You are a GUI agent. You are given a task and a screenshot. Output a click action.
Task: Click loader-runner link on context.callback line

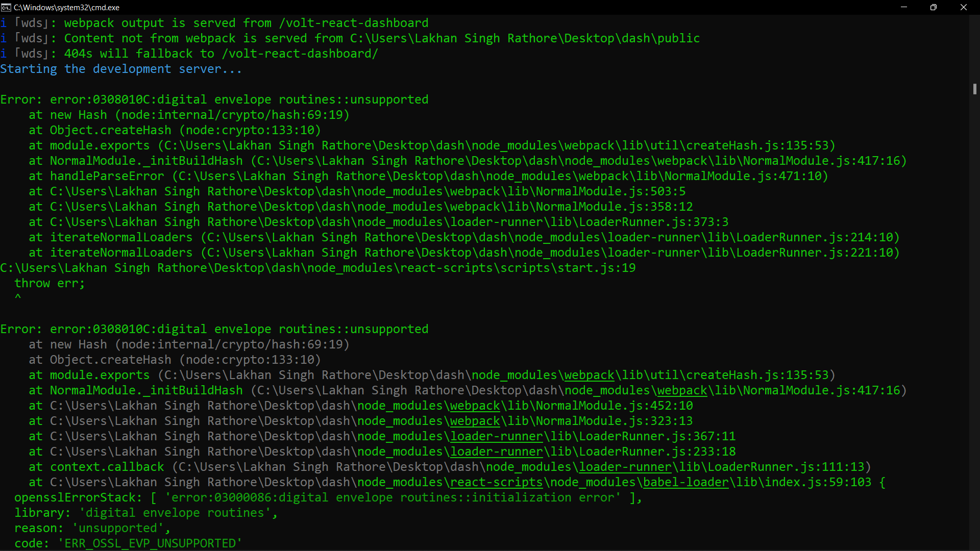tap(625, 467)
